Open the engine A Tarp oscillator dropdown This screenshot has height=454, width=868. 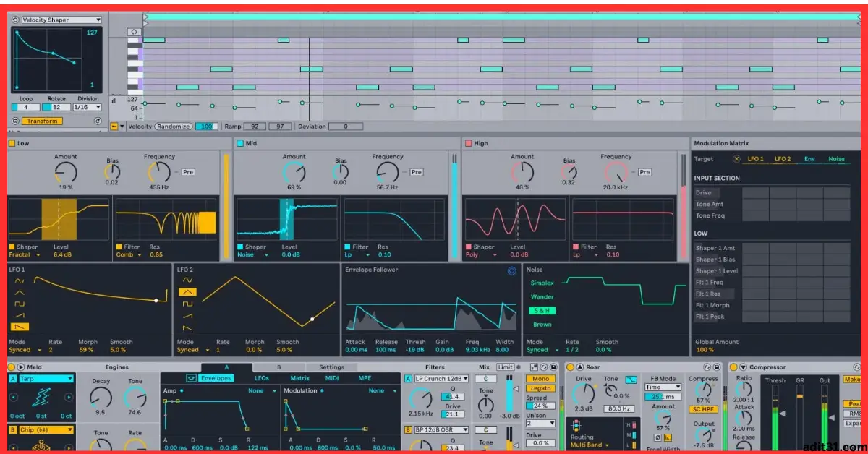coord(46,378)
